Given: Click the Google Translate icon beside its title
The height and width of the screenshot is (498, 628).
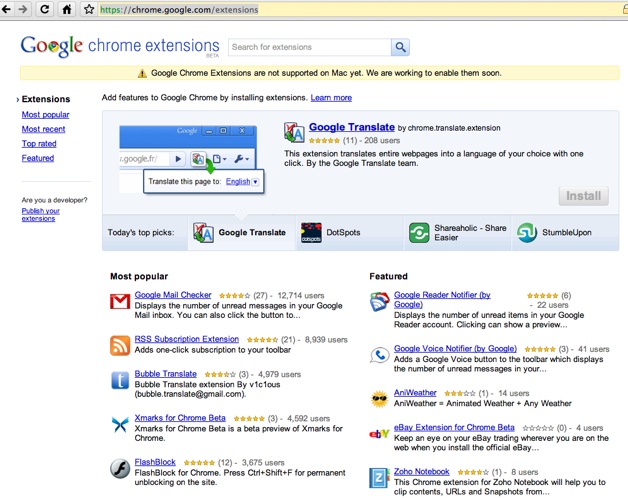Looking at the screenshot, I should pos(294,132).
